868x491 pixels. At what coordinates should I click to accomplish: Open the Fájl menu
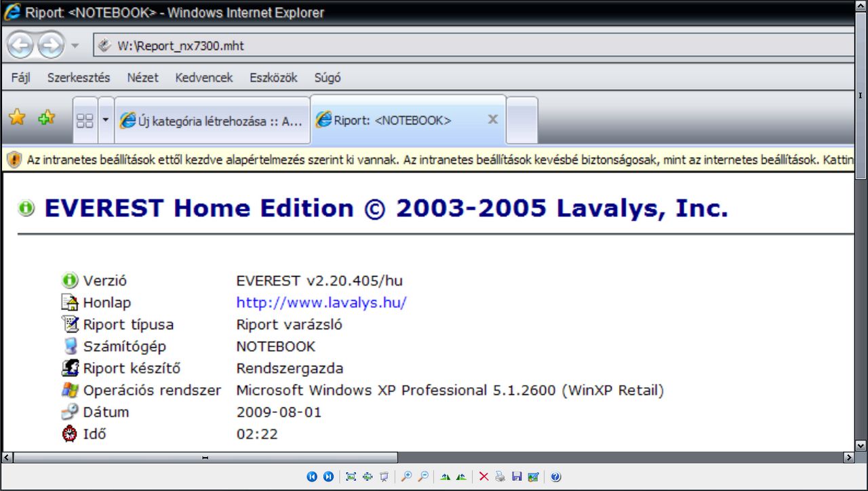(x=21, y=78)
